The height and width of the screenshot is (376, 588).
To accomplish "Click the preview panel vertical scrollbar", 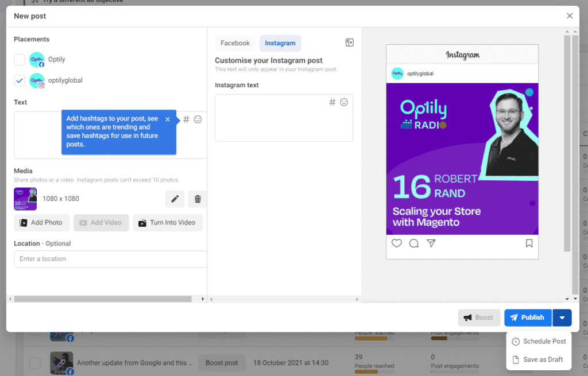I will tap(567, 144).
